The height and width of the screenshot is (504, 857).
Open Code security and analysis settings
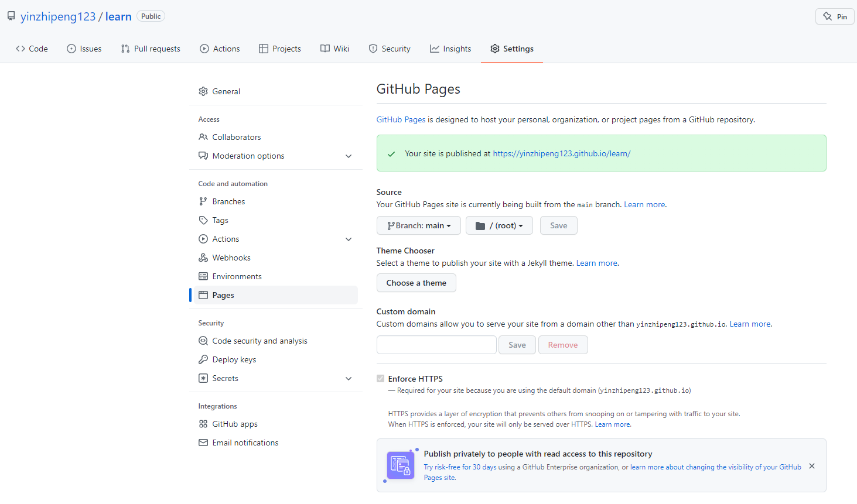(x=274, y=341)
